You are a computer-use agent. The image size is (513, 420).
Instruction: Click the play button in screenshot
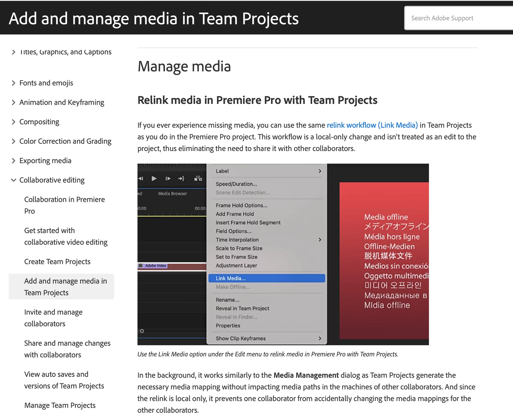point(154,179)
